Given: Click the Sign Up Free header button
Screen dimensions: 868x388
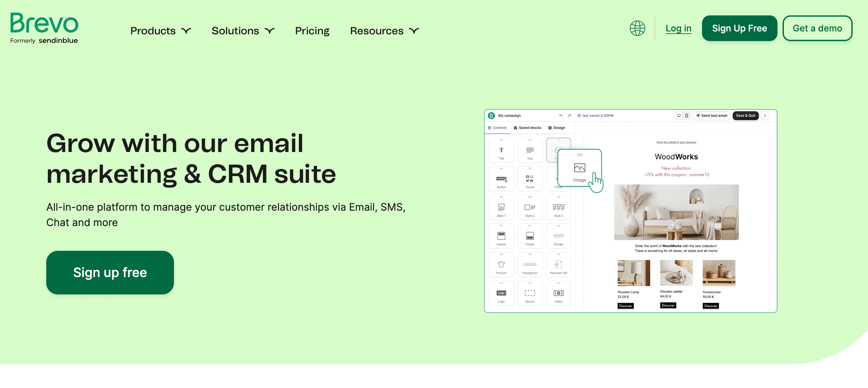Looking at the screenshot, I should (x=739, y=28).
